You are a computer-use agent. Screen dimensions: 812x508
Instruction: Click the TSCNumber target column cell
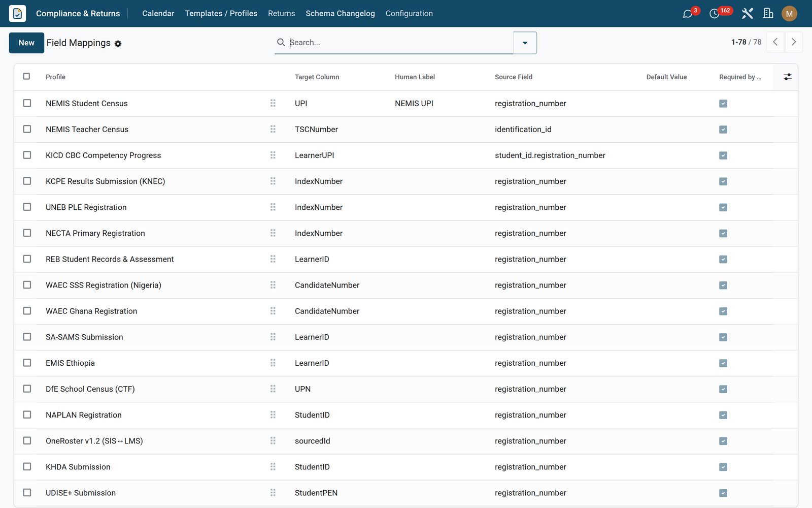click(x=316, y=130)
